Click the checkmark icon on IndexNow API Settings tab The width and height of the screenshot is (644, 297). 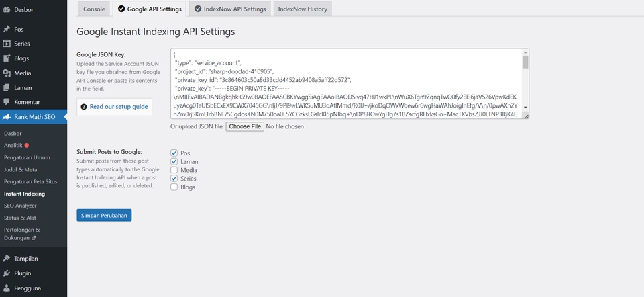click(198, 9)
